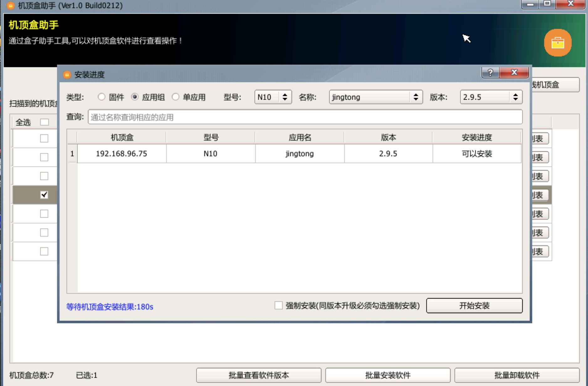588x386 pixels.
Task: Click the 型号 column header in table
Action: [211, 137]
